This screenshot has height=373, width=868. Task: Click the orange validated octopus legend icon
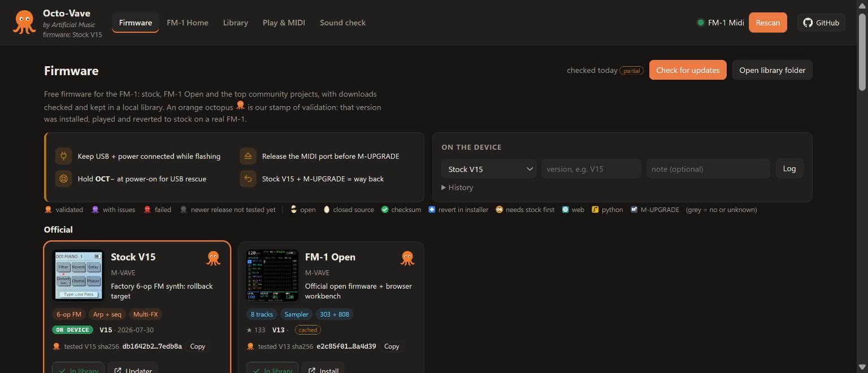click(x=48, y=210)
